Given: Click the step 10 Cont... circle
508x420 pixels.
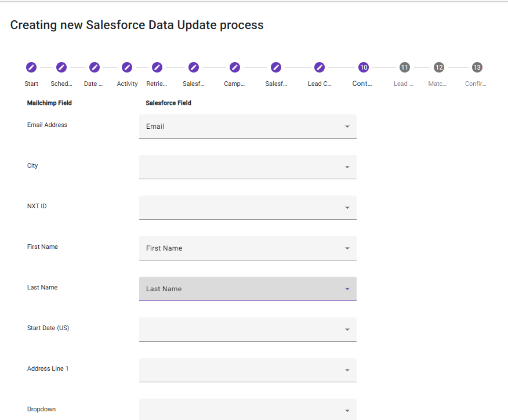Looking at the screenshot, I should pyautogui.click(x=364, y=67).
